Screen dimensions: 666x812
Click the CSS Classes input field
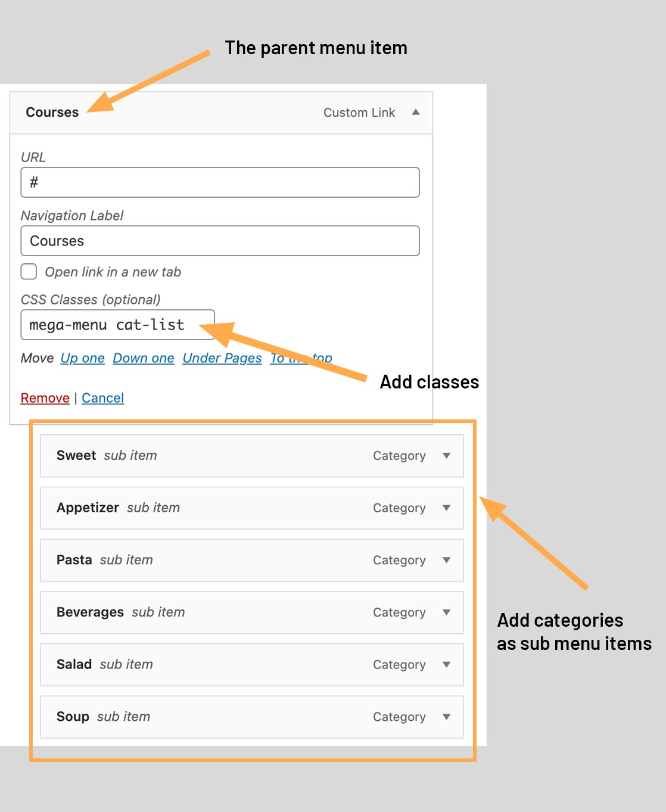117,325
